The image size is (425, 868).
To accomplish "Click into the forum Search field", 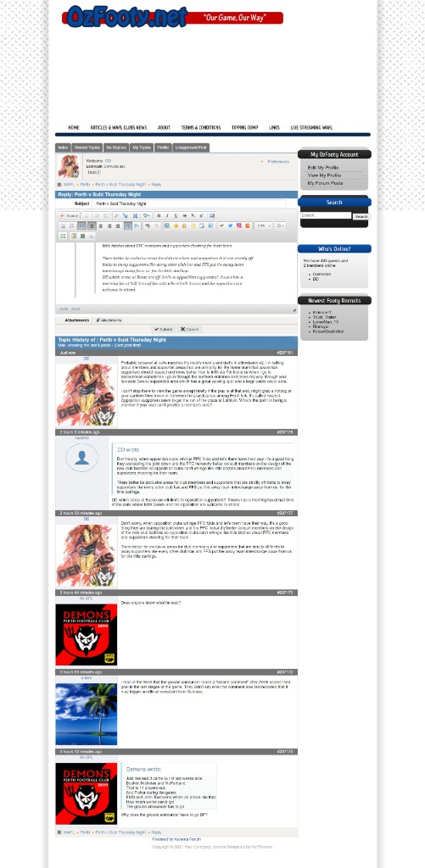I will coord(326,215).
